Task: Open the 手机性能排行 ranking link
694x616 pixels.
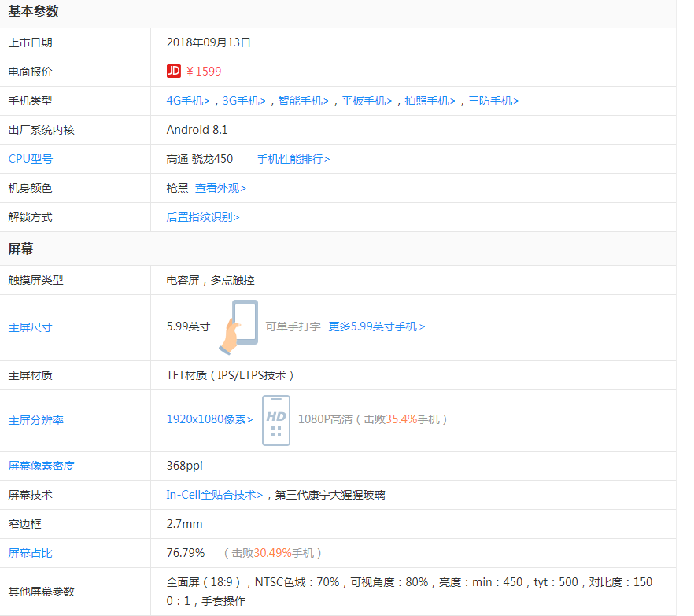Action: click(291, 158)
